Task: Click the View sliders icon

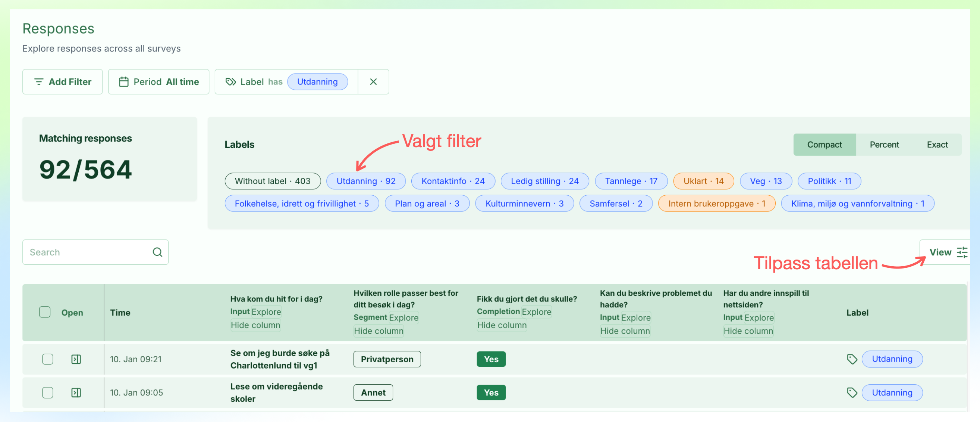Action: 962,252
